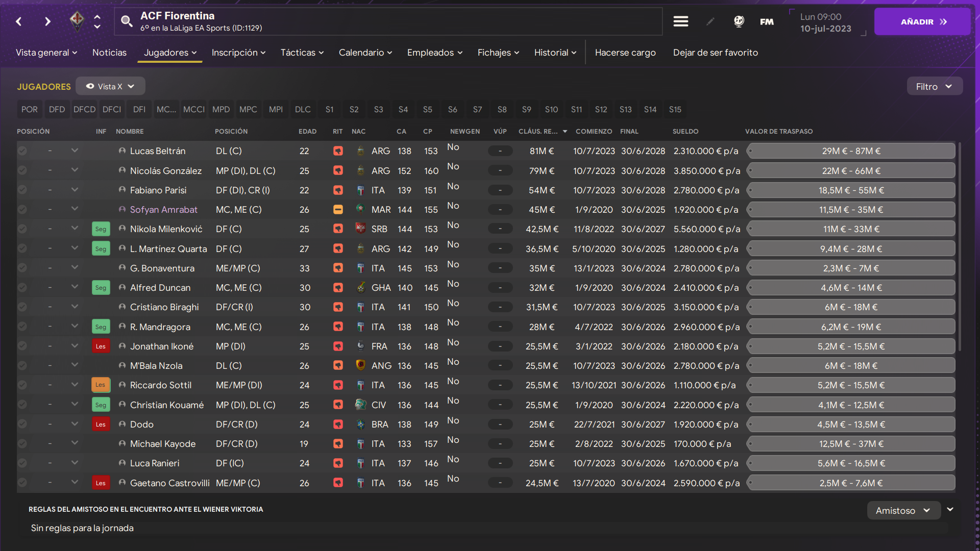Open the Vista X view dropdown
The height and width of the screenshot is (551, 980).
pos(110,86)
